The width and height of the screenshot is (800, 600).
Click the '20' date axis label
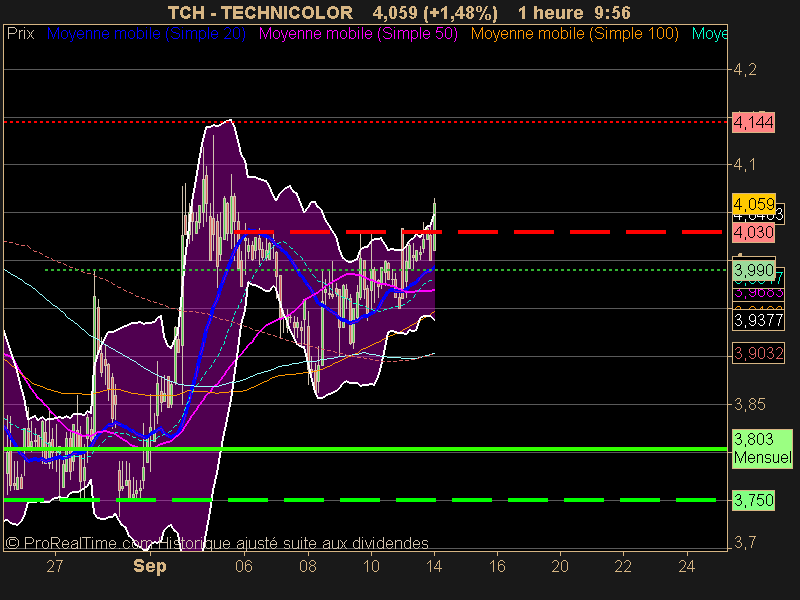[560, 566]
